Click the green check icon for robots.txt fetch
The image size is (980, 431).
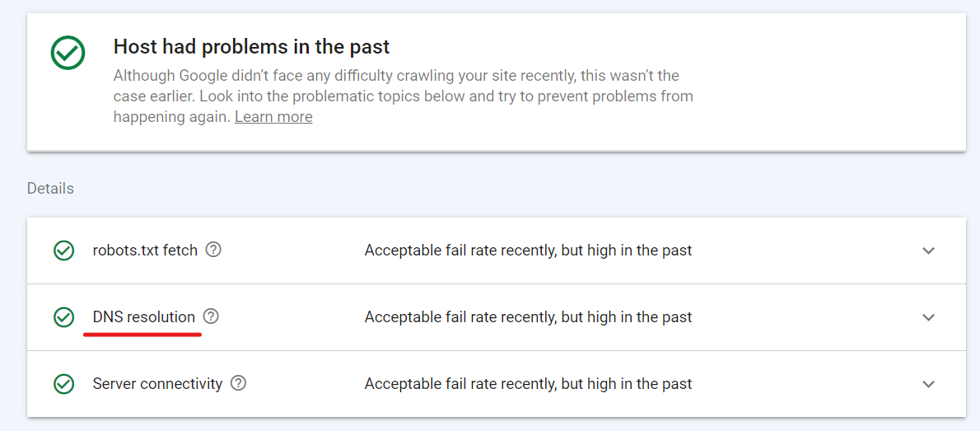[63, 251]
